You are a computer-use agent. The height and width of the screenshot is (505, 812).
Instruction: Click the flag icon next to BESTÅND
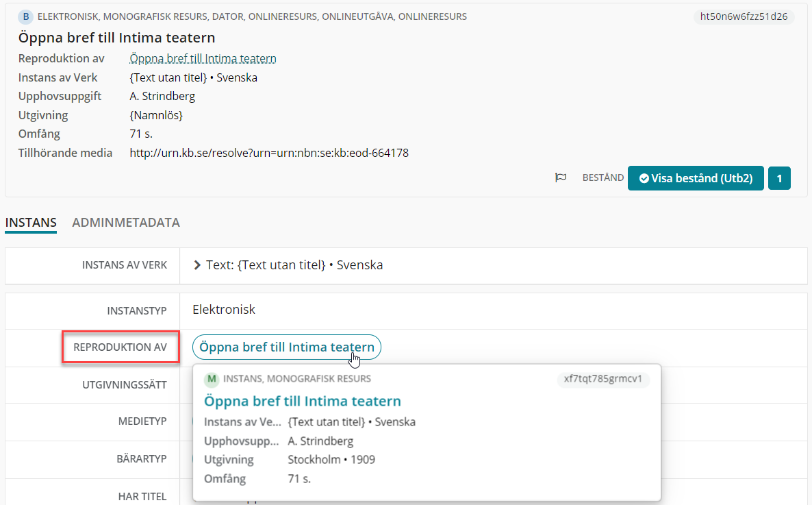coord(560,178)
